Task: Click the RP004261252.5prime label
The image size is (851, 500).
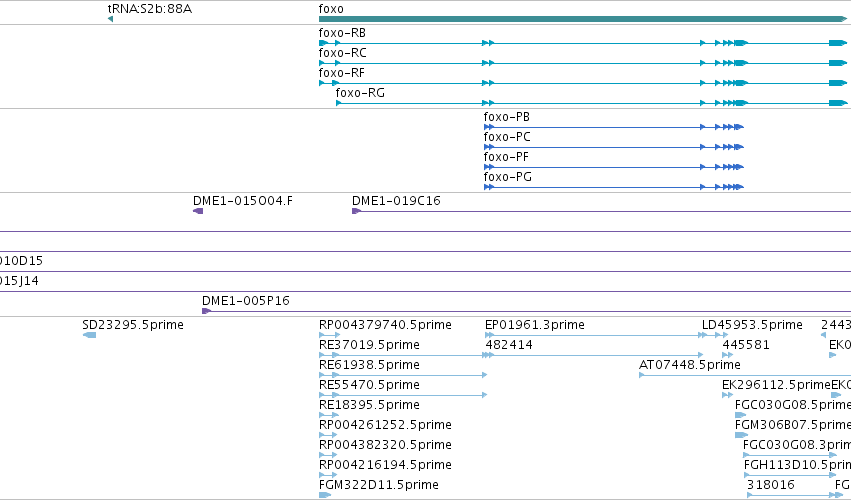Action: coord(385,425)
